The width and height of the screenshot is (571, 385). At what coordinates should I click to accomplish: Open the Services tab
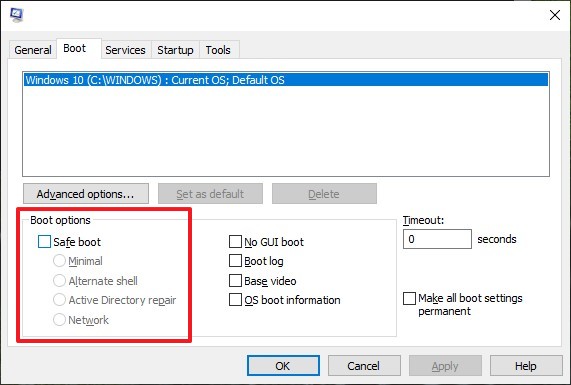coord(125,50)
